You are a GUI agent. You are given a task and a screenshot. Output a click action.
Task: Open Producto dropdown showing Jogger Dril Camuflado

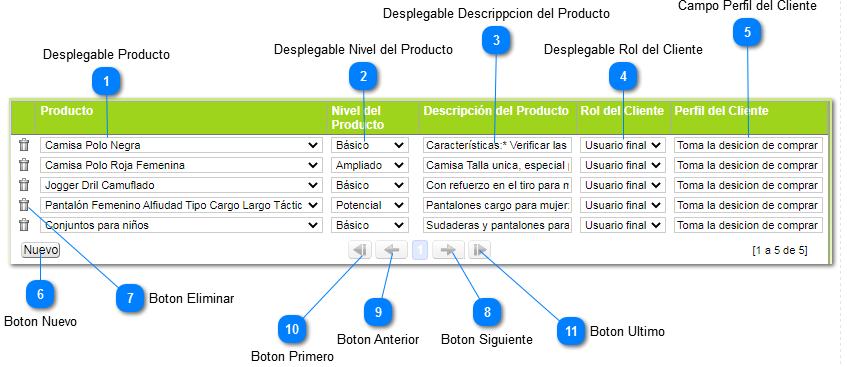pyautogui.click(x=181, y=185)
